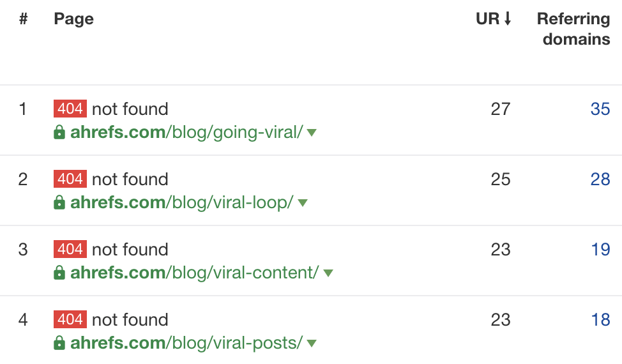
Task: Open the ahrefs.com/blog/viral-loop/ link
Action: tap(182, 203)
